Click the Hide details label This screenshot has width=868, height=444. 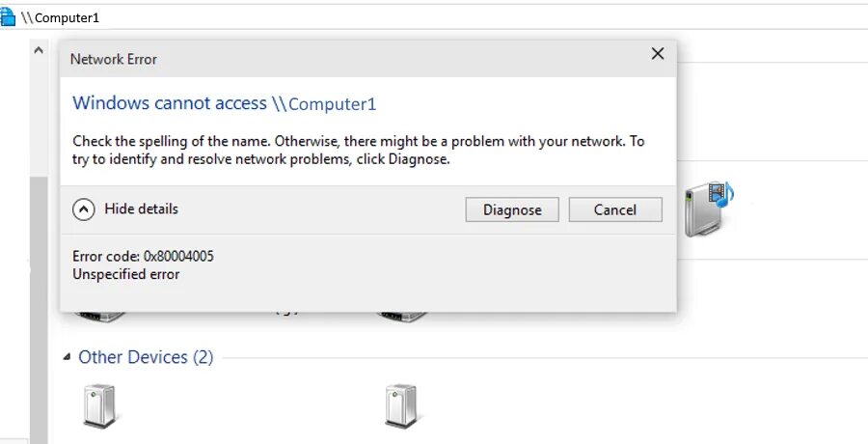pos(141,209)
